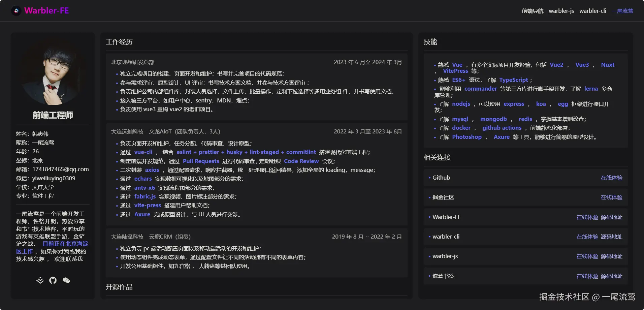Open the VitePress skill link
This screenshot has width=644, height=310.
coord(455,71)
